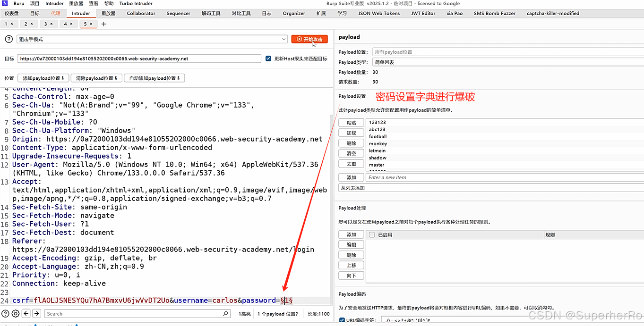Click 添加 button beside new item field
The width and height of the screenshot is (644, 326).
coord(352,177)
